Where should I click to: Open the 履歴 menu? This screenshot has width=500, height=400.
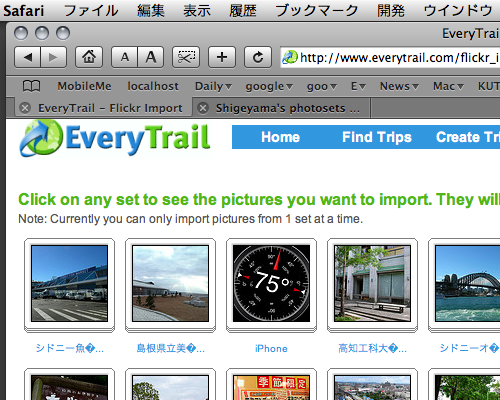point(243,11)
